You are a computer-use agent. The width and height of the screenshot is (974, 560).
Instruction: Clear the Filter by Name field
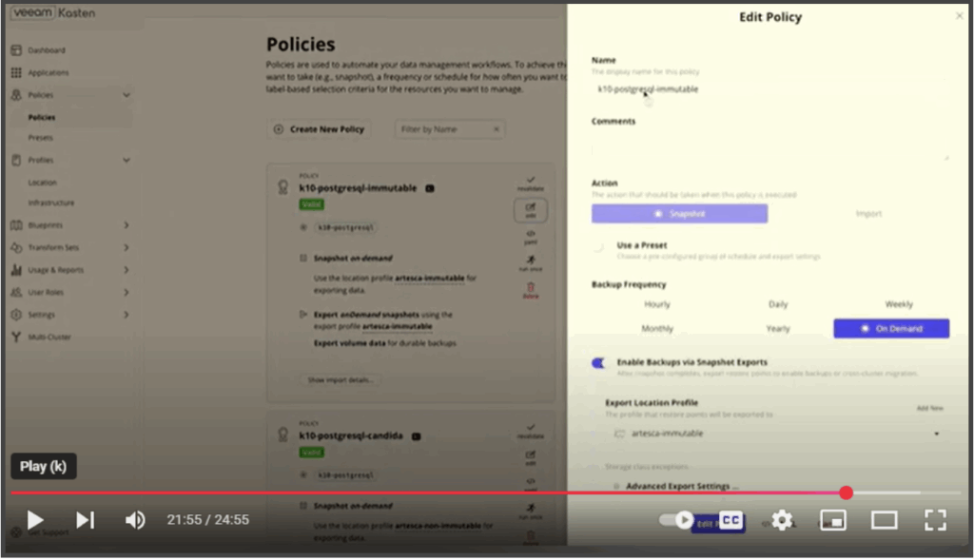[497, 129]
